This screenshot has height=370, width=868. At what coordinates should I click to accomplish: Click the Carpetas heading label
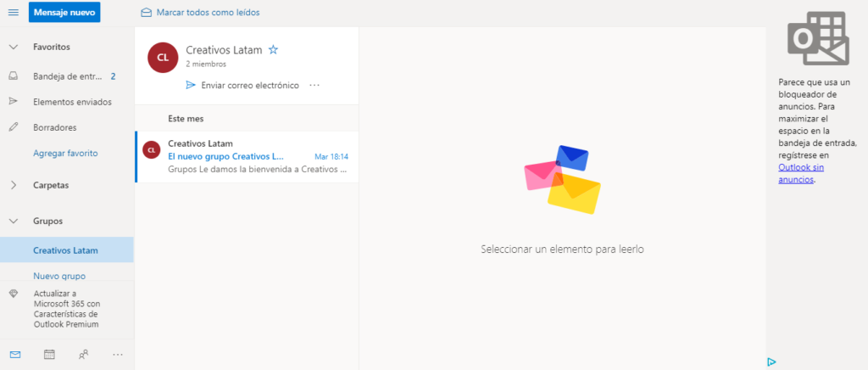(51, 186)
